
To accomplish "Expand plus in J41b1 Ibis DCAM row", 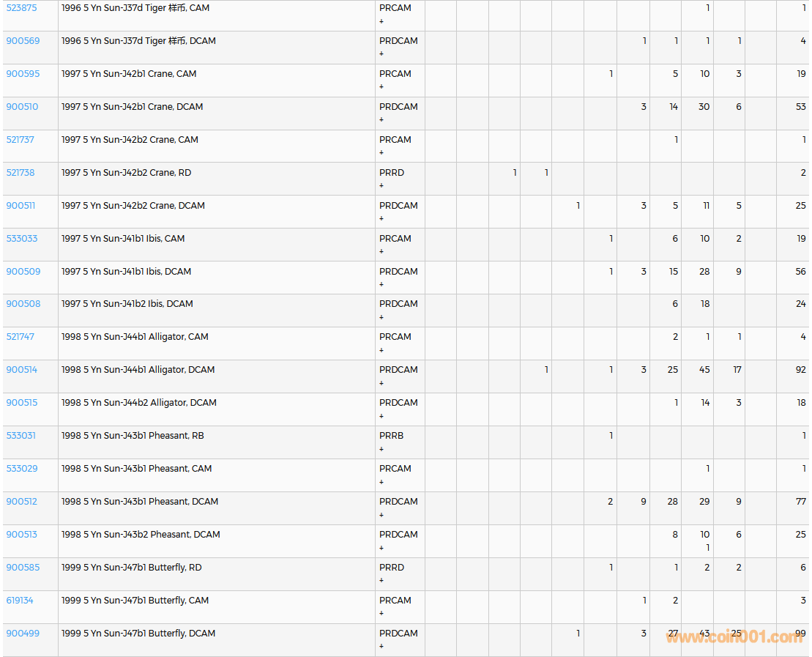I will [x=381, y=285].
